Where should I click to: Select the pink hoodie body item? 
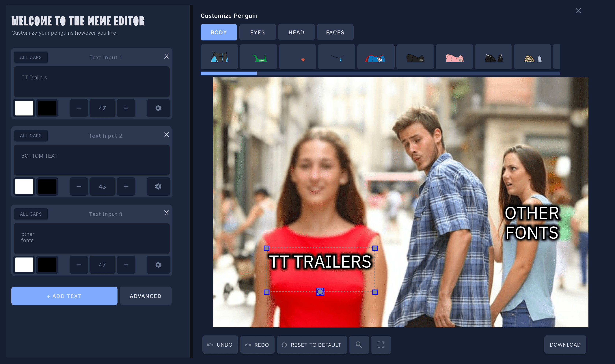pos(454,57)
